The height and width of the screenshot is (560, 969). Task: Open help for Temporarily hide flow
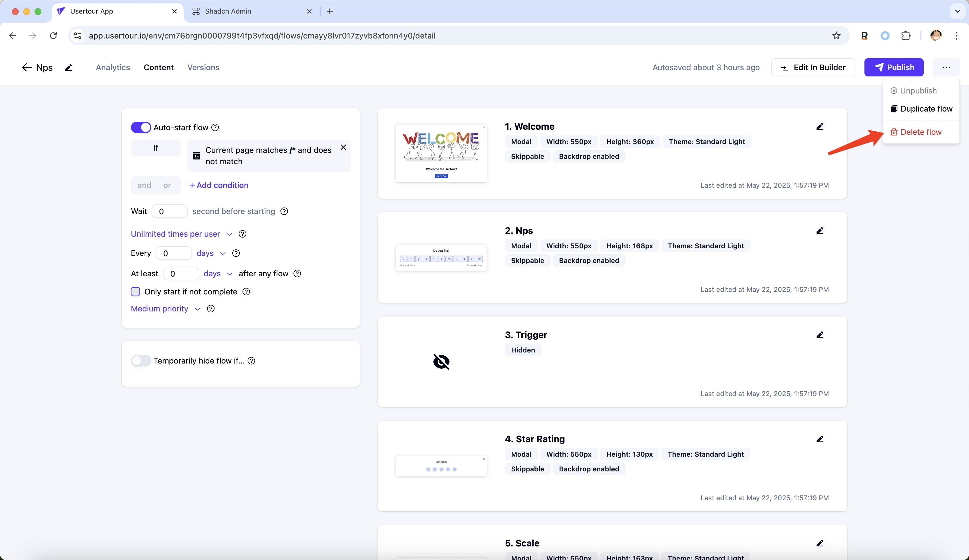coord(252,360)
